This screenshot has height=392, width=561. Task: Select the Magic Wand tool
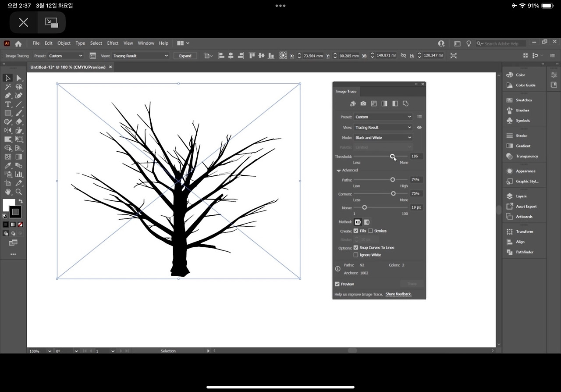[8, 87]
